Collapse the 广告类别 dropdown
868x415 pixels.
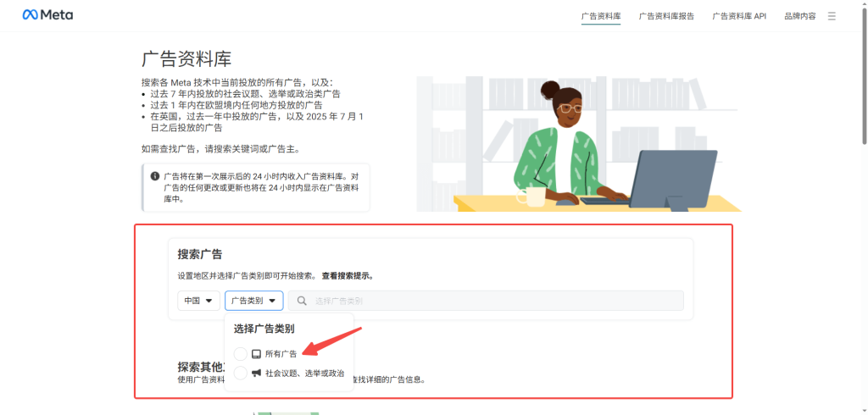[x=254, y=301]
